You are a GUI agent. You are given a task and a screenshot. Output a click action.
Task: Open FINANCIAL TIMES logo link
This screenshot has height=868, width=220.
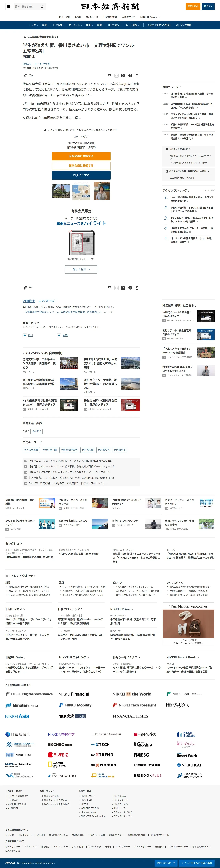tap(130, 716)
